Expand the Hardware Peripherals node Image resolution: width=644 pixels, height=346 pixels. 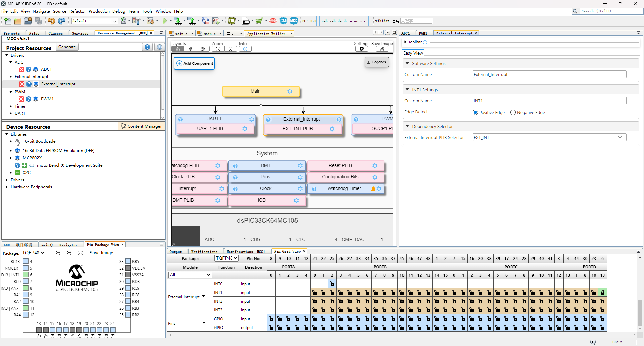(x=7, y=187)
